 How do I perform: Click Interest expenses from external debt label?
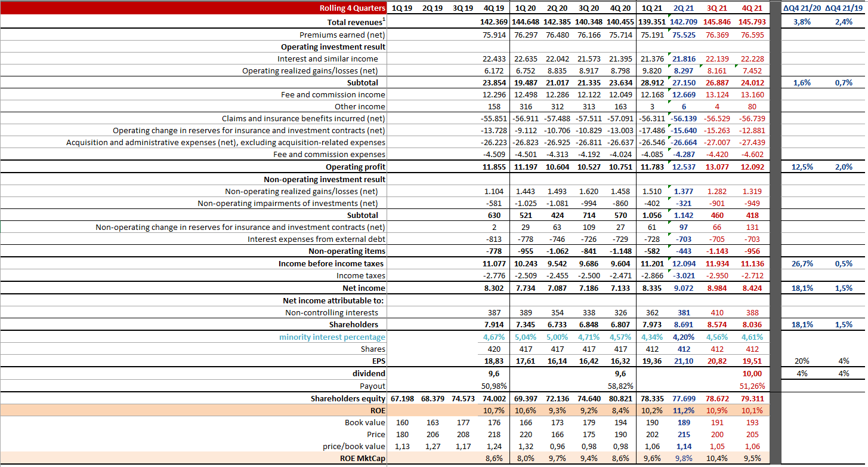click(317, 239)
